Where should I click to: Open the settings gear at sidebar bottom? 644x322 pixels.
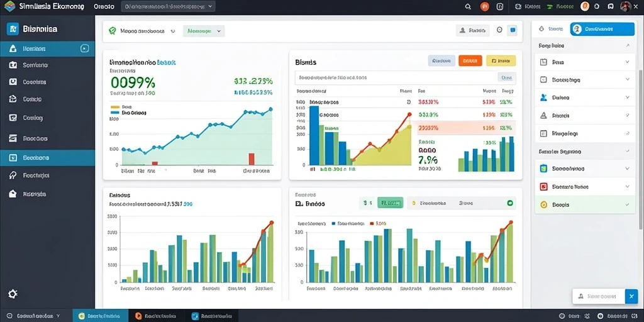point(13,294)
